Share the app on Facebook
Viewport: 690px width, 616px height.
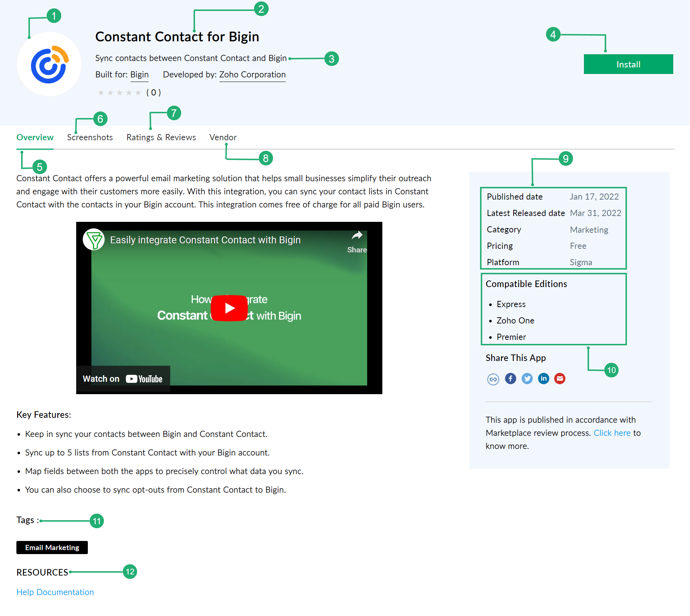pyautogui.click(x=510, y=378)
